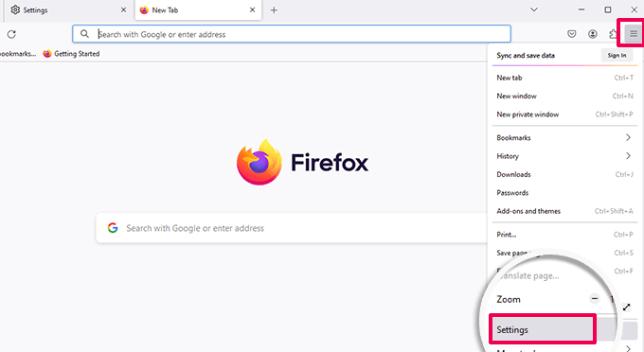Click the Getting Started Firefox favicon

click(47, 54)
